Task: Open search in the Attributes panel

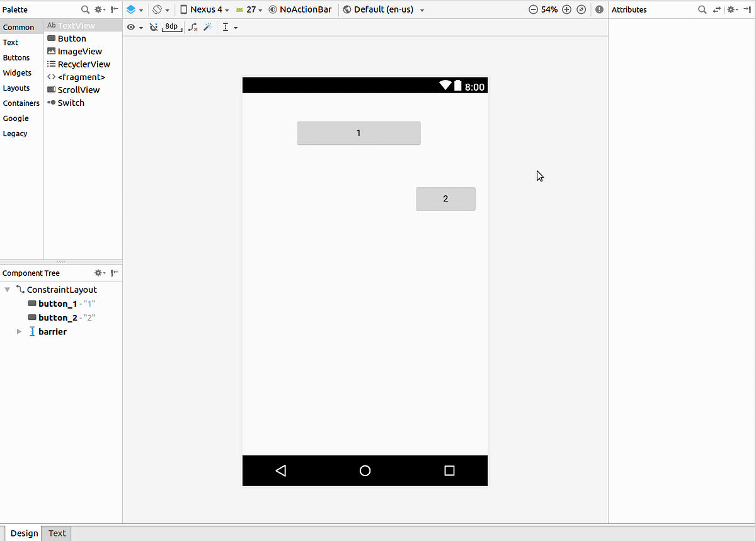Action: click(702, 10)
